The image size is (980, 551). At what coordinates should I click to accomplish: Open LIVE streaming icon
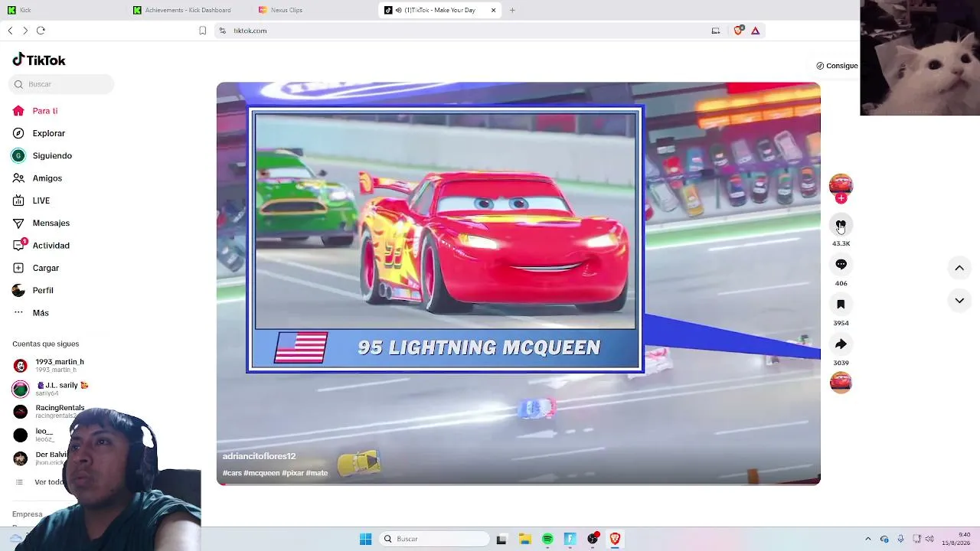(x=18, y=201)
